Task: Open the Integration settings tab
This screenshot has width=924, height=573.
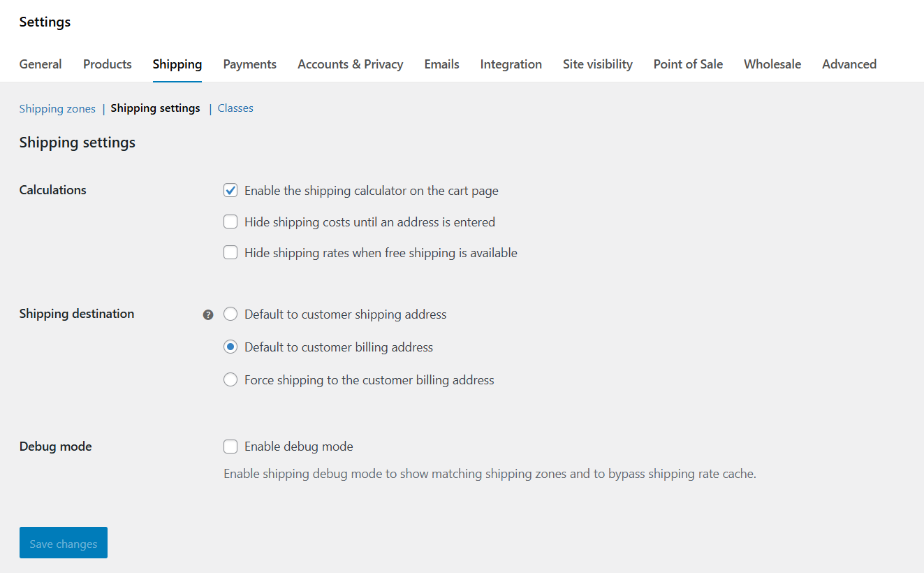Action: click(511, 64)
